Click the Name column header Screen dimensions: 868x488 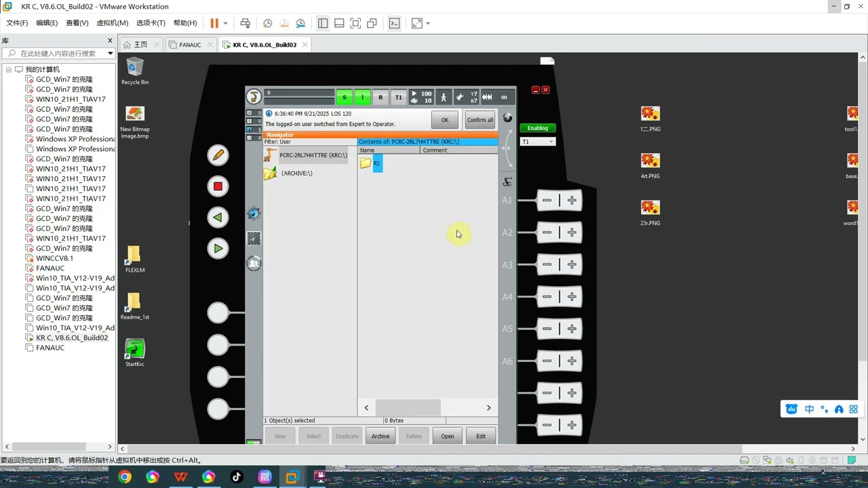click(389, 150)
